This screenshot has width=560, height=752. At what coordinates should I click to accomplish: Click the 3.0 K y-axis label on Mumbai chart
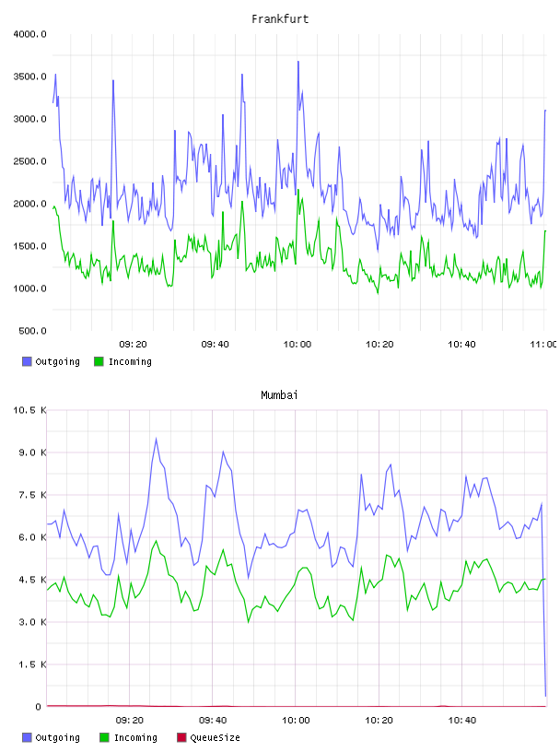32,622
